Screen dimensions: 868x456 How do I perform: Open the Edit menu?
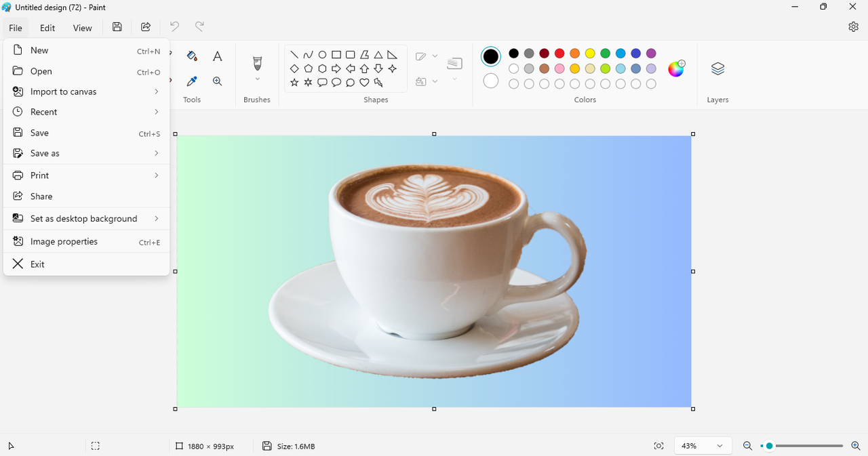[47, 28]
